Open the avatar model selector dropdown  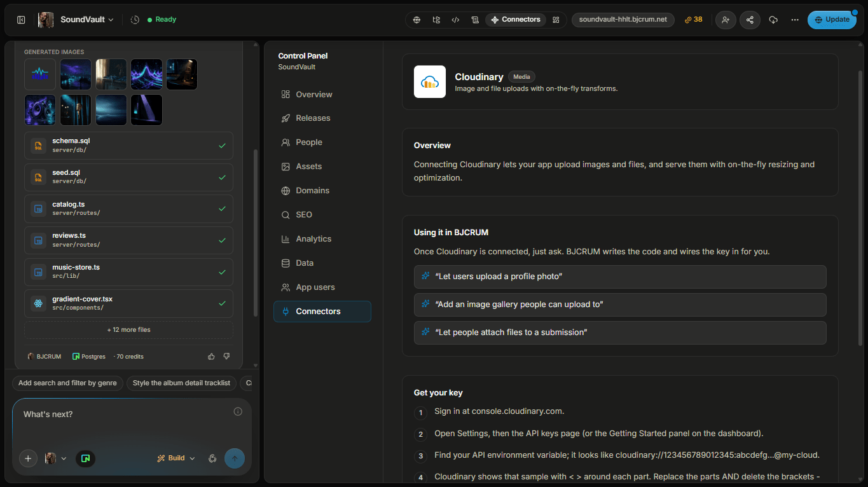pos(55,458)
